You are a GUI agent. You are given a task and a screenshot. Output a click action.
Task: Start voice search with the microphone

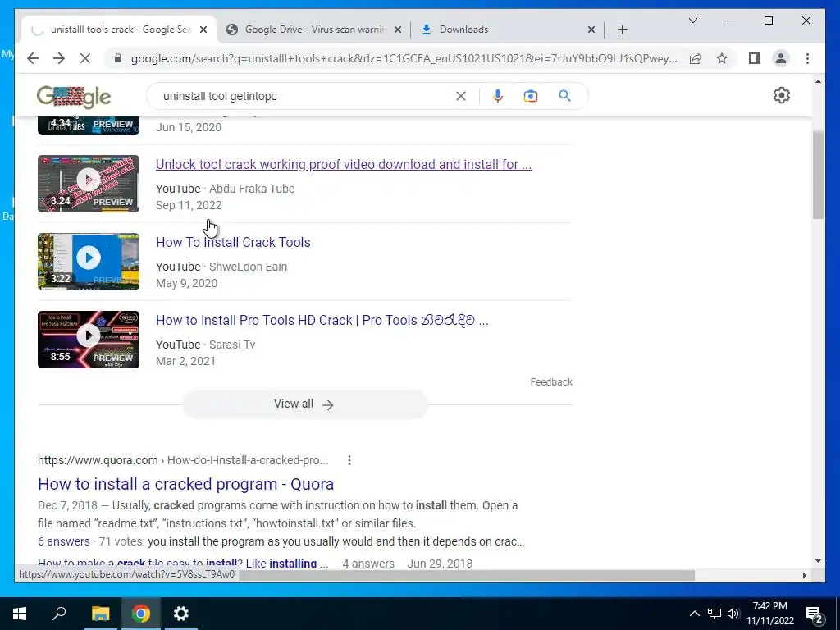[x=498, y=96]
